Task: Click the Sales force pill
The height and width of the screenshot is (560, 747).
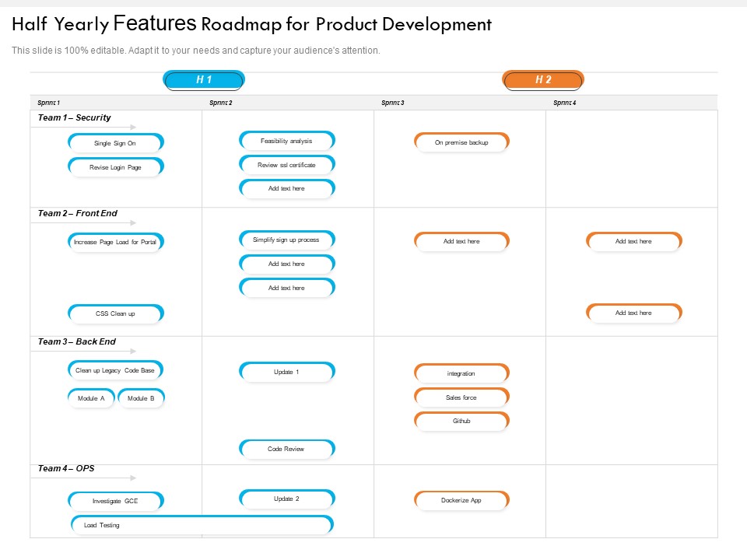Action: tap(461, 397)
